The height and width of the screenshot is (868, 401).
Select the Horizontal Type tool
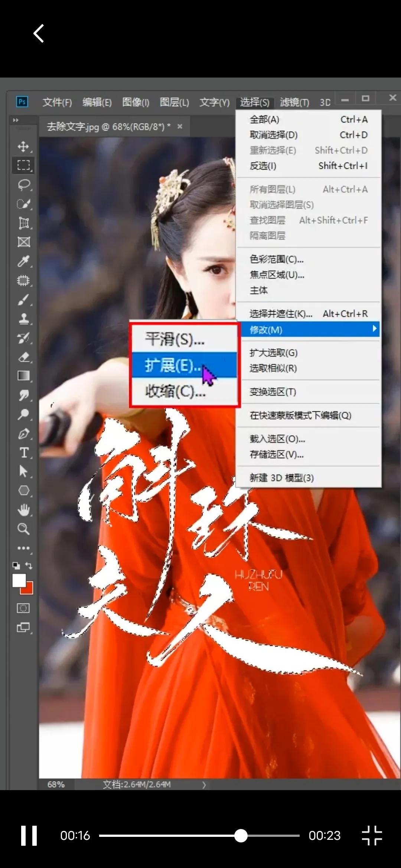[24, 453]
